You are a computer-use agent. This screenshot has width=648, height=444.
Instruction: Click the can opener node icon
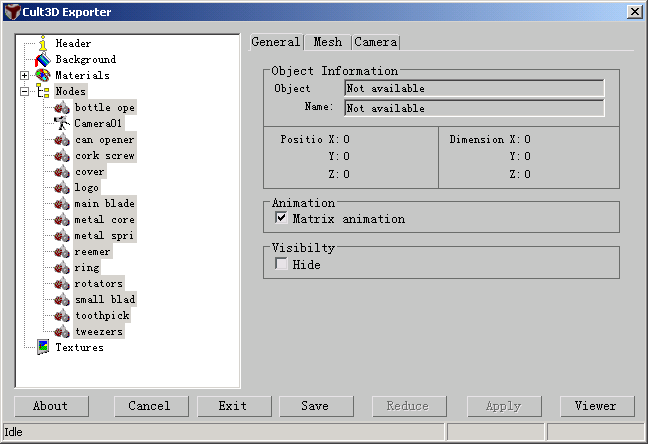62,140
